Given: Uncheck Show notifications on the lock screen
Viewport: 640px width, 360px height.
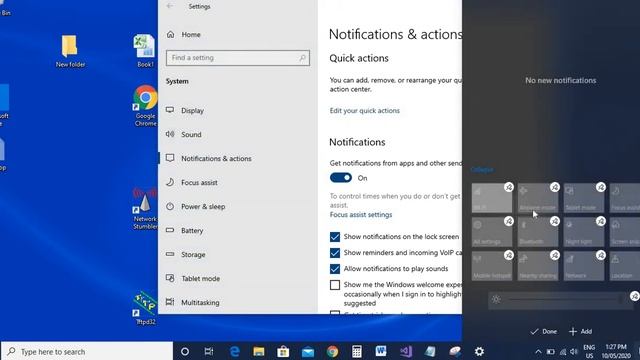Looking at the screenshot, I should point(335,237).
